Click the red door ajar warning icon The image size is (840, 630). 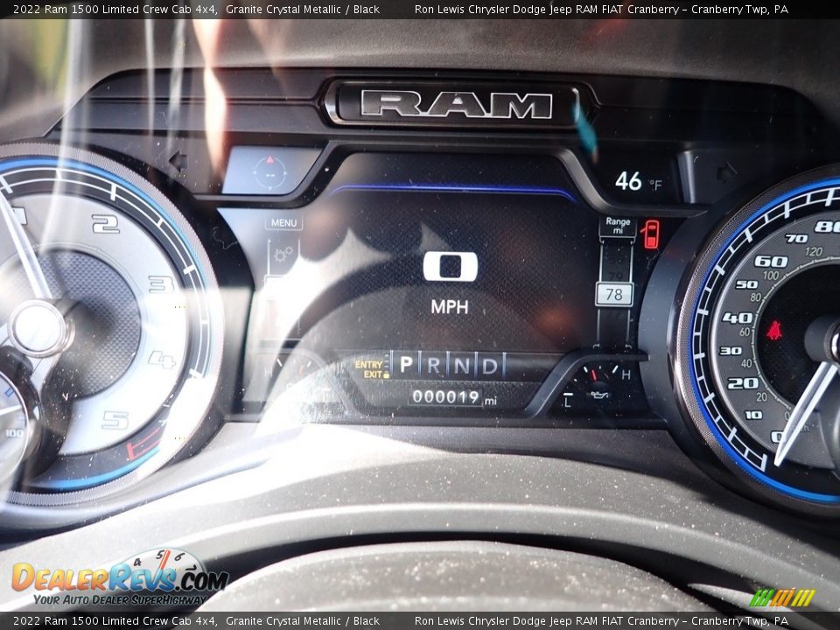(x=650, y=234)
